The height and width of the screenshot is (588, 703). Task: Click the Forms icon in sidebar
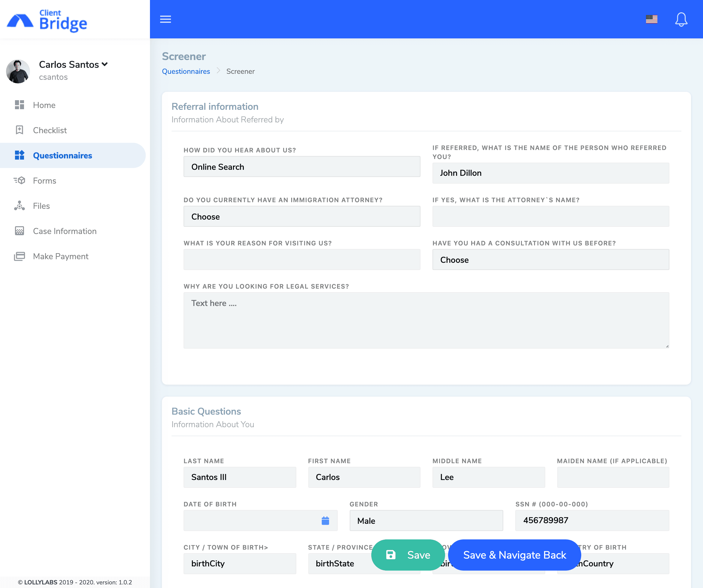coord(19,181)
